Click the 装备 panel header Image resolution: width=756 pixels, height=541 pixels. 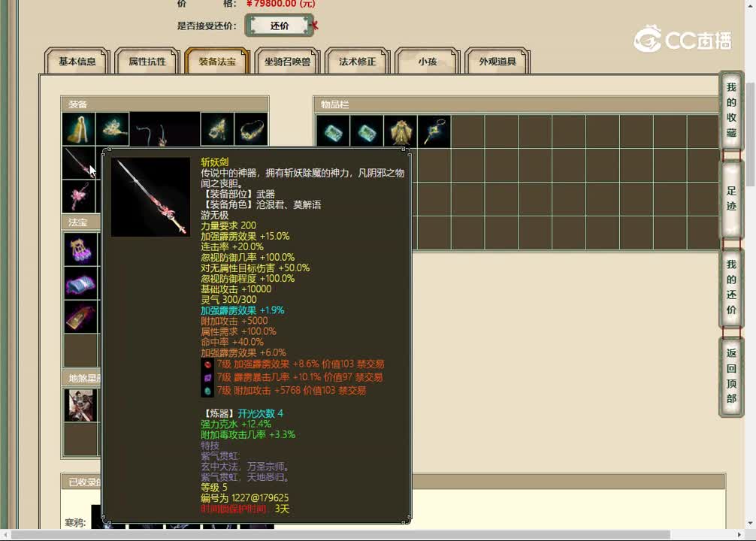[165, 104]
